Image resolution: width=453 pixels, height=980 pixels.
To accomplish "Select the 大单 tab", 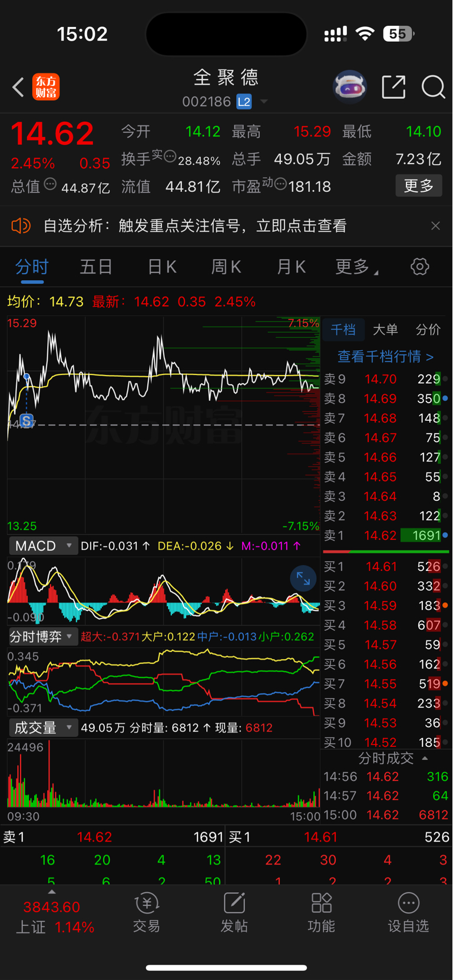I will [385, 330].
